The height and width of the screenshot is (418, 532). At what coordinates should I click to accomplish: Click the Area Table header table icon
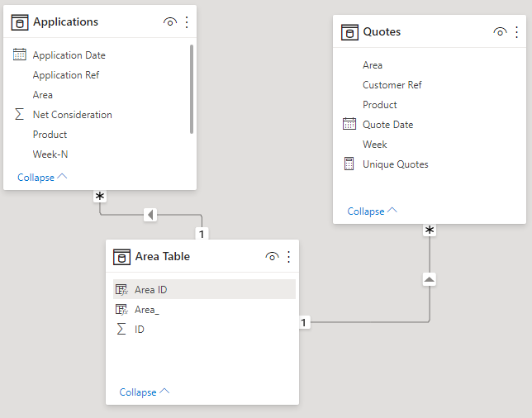pos(121,257)
